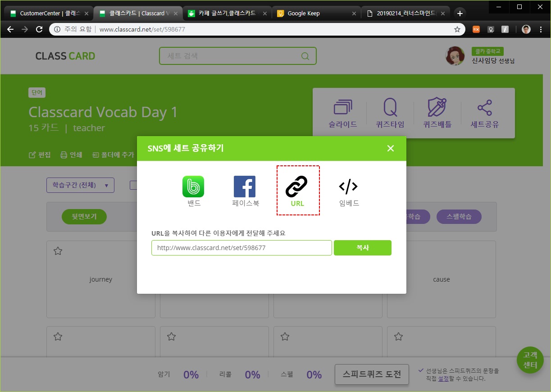Open the 퀴즈배틀 quiz battle mode

[437, 114]
